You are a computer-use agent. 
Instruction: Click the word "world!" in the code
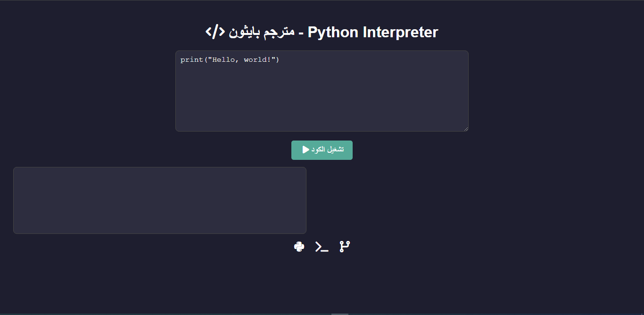(257, 60)
